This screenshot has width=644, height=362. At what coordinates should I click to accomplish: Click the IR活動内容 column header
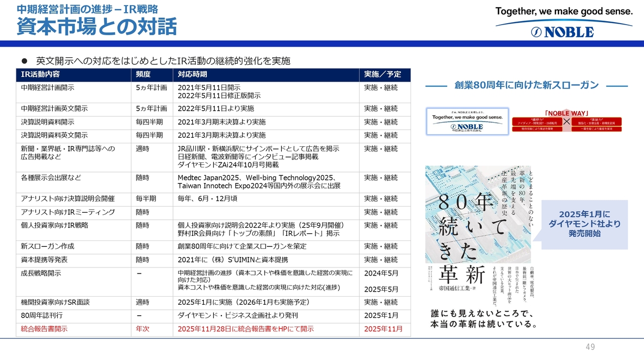point(40,74)
